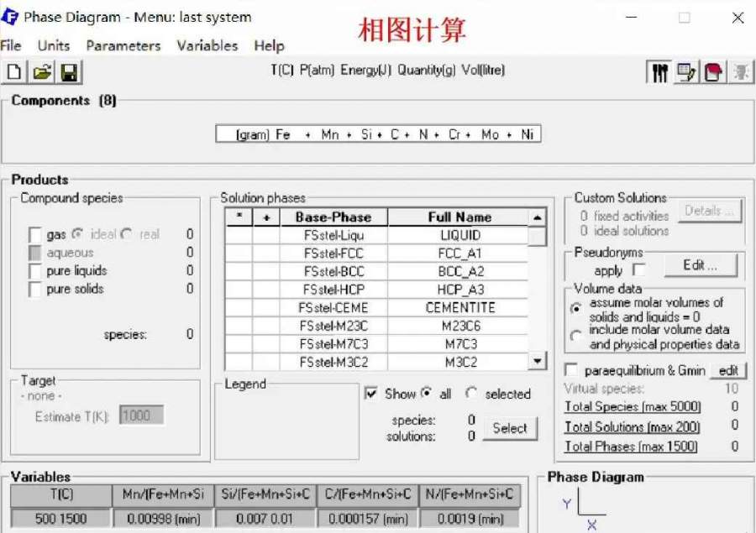
Task: Click the red-and-white toolbar icon
Action: click(x=713, y=73)
